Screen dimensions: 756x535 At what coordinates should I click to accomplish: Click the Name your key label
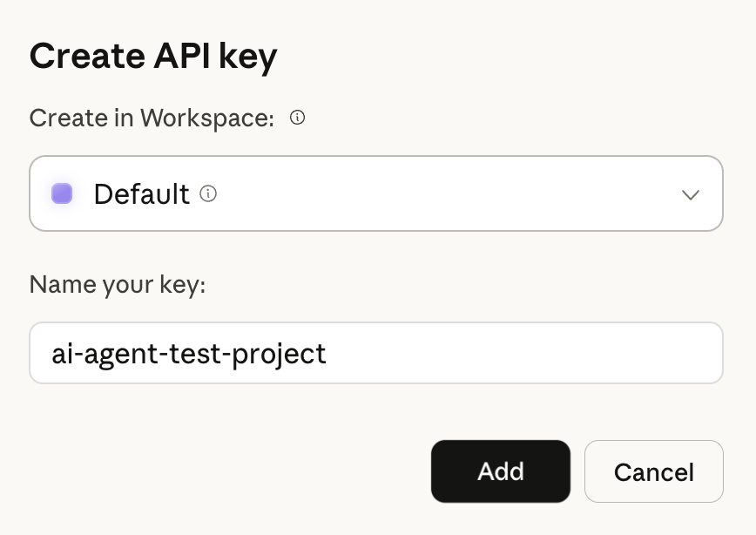pos(117,284)
